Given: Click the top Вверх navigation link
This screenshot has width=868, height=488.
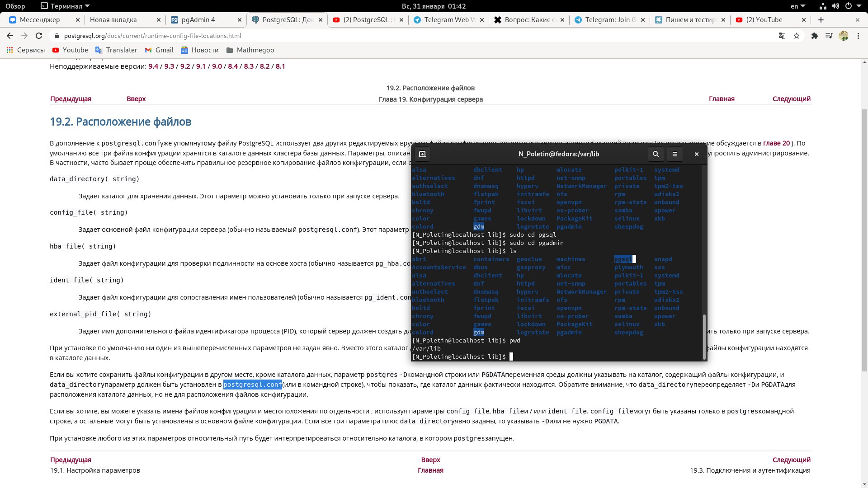Looking at the screenshot, I should (x=136, y=99).
